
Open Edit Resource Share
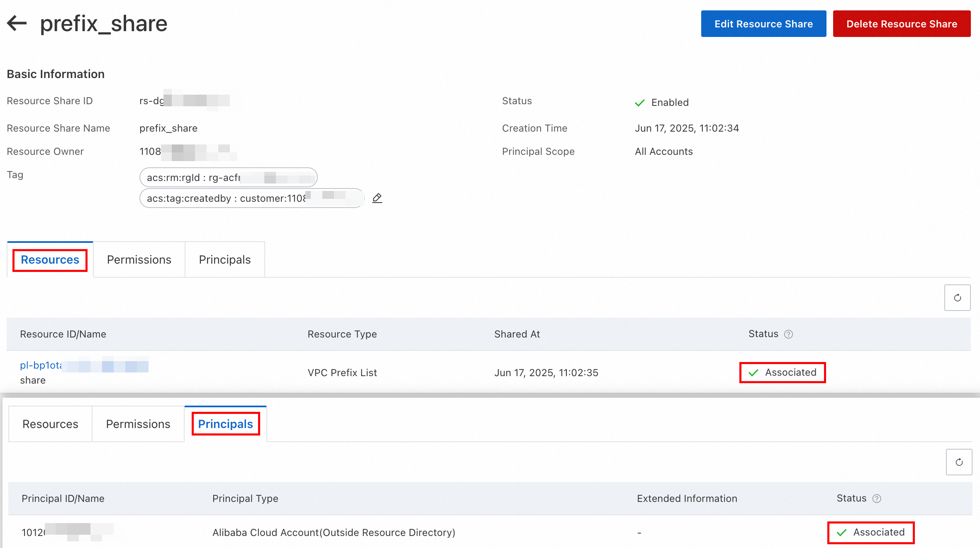coord(763,24)
